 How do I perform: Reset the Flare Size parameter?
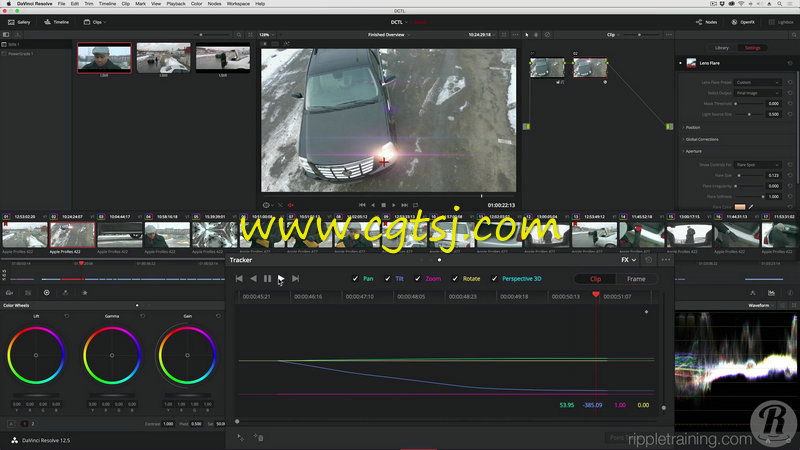click(790, 176)
